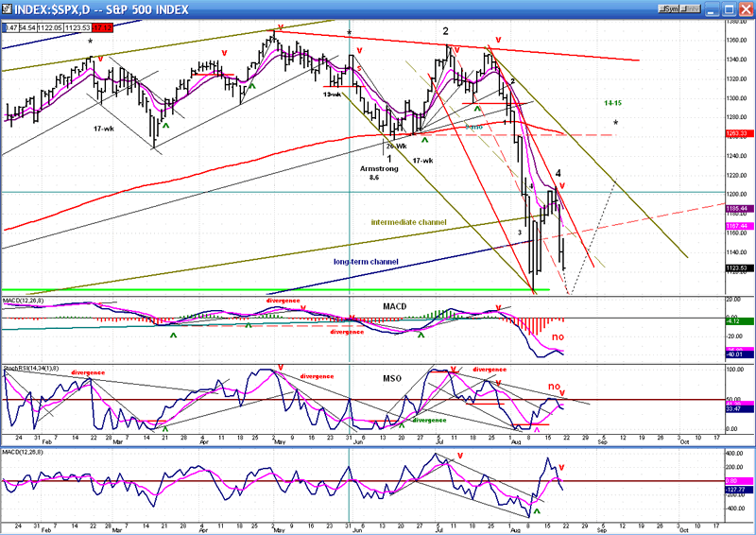Select the wave '4' label near August rebound

point(558,173)
